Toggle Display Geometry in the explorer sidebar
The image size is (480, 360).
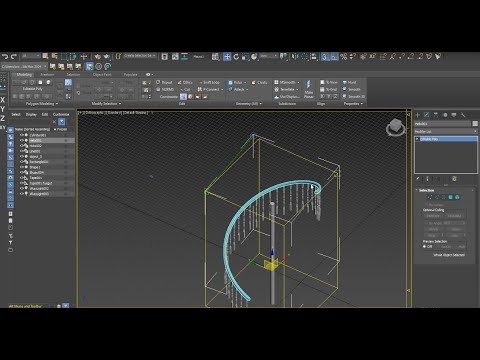click(x=10, y=130)
